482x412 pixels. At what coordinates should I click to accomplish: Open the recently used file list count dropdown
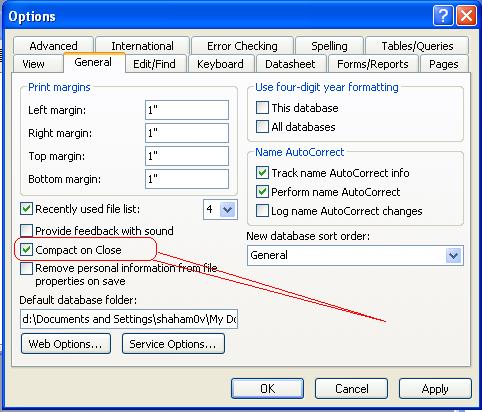click(228, 209)
